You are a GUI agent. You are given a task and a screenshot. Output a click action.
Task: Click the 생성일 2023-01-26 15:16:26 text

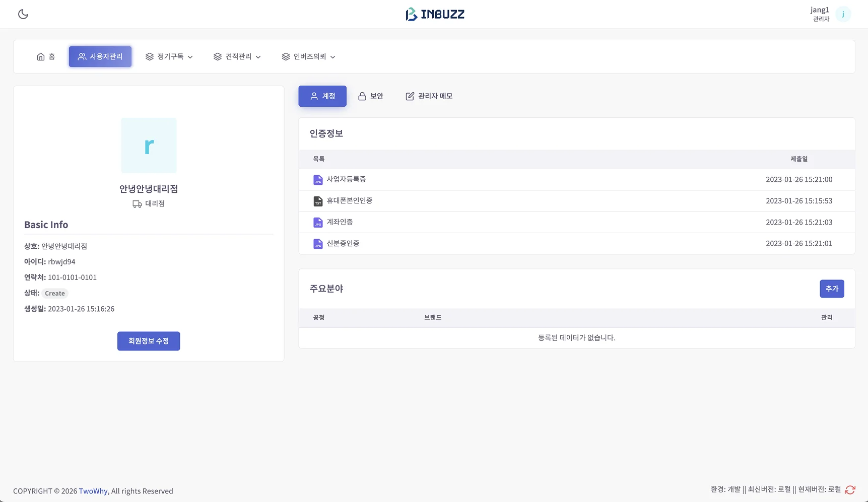(70, 309)
